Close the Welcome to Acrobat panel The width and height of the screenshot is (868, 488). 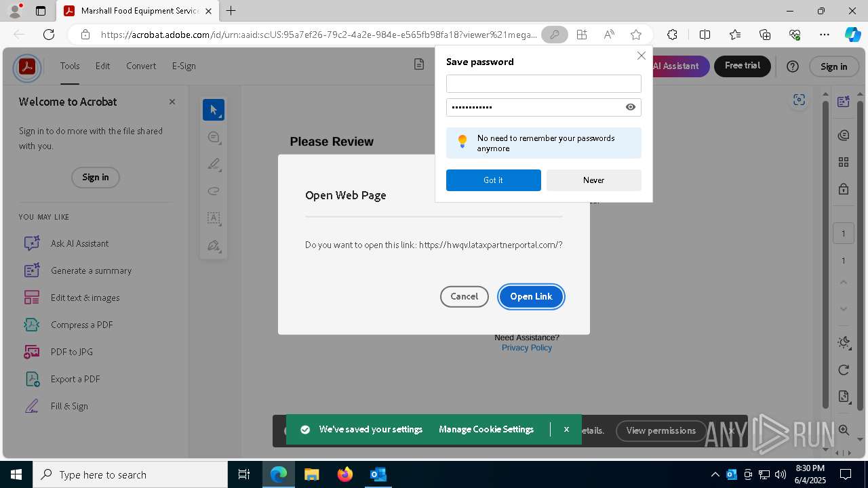tap(172, 102)
